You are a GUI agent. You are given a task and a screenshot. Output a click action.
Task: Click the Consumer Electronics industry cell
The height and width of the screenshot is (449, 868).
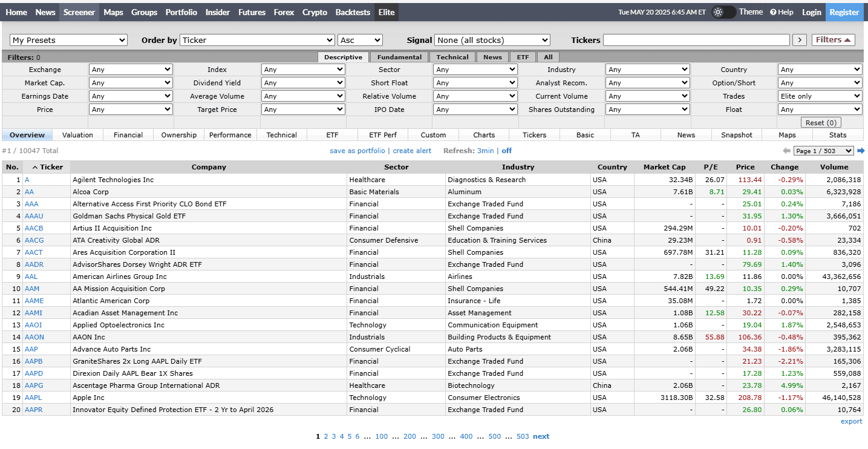coord(518,398)
